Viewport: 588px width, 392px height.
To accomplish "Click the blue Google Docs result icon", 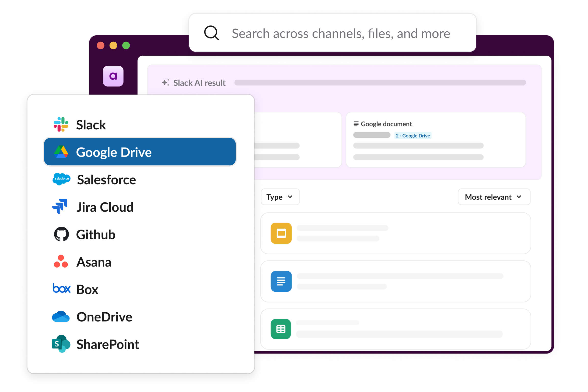I will [x=281, y=281].
